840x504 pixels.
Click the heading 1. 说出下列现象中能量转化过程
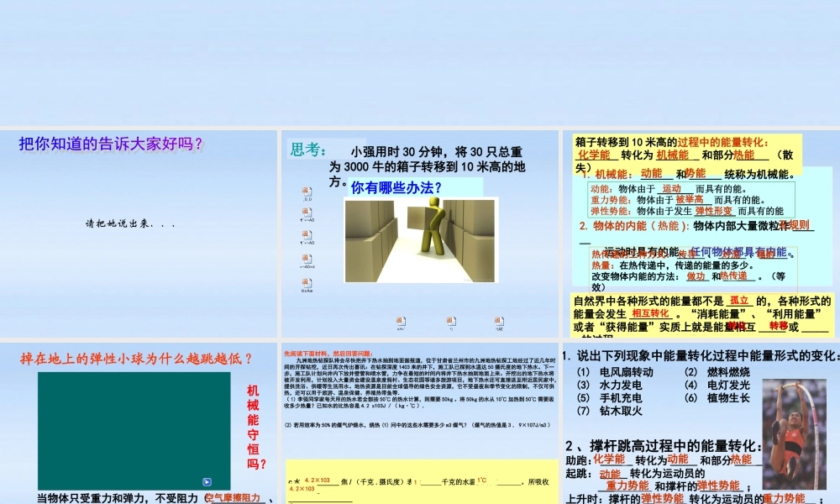pyautogui.click(x=701, y=355)
